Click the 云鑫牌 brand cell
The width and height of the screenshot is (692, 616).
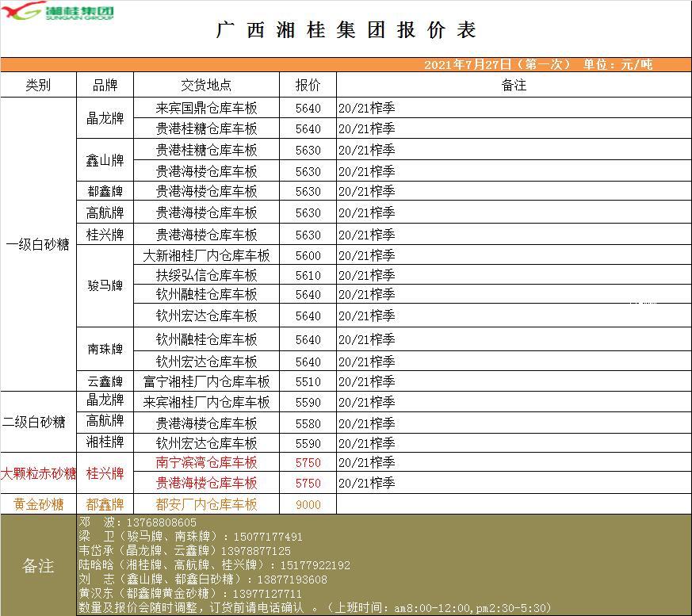[105, 381]
